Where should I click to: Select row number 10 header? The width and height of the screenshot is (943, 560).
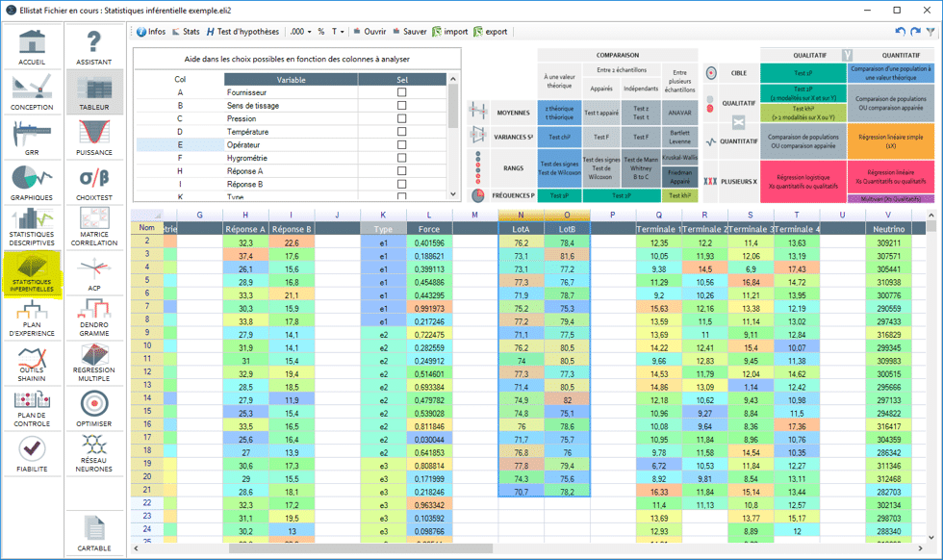[x=146, y=345]
